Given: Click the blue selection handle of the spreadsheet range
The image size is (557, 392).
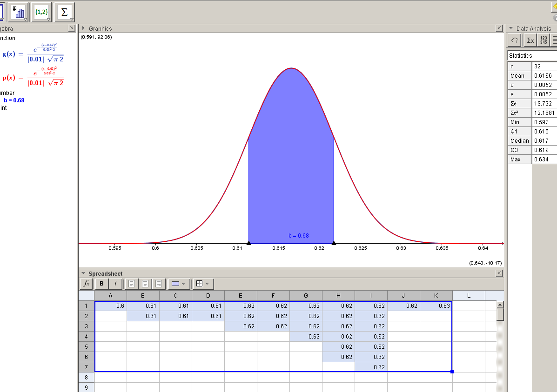Looking at the screenshot, I should [452, 372].
